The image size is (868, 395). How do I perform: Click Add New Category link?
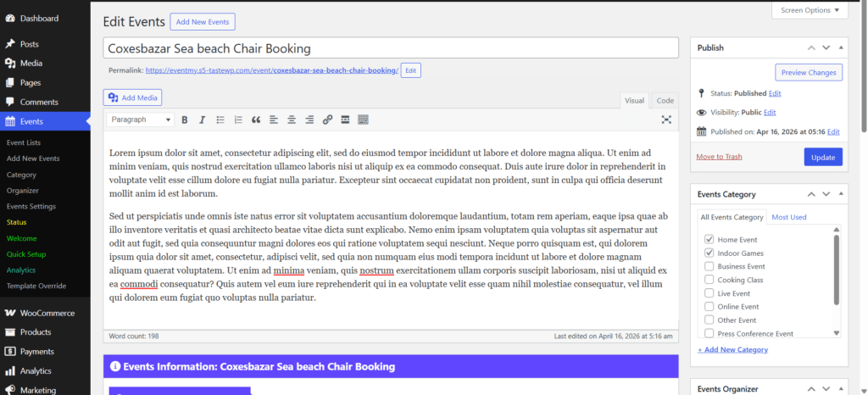[x=733, y=349]
